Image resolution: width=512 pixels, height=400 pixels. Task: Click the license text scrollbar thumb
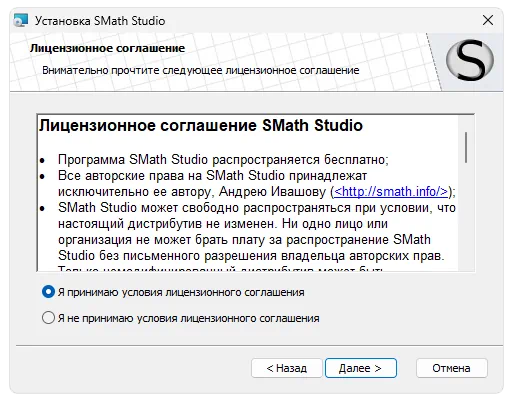tap(466, 148)
